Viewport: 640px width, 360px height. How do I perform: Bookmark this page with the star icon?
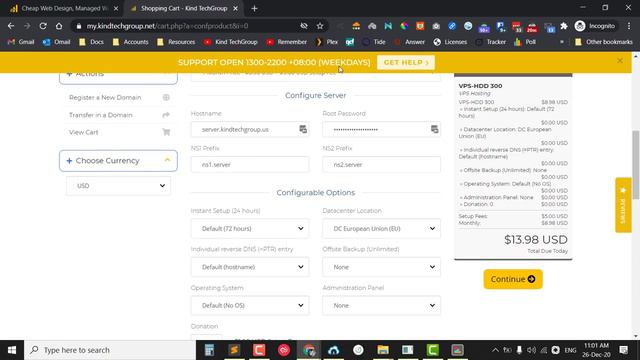[x=320, y=26]
